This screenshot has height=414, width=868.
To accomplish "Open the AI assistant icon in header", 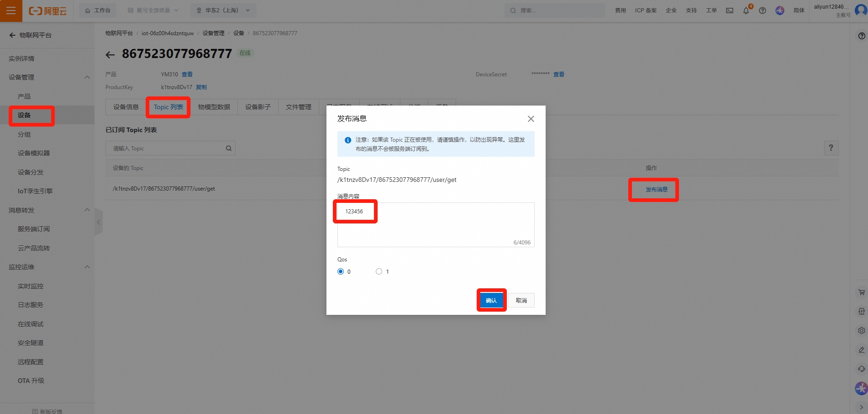I will [780, 11].
